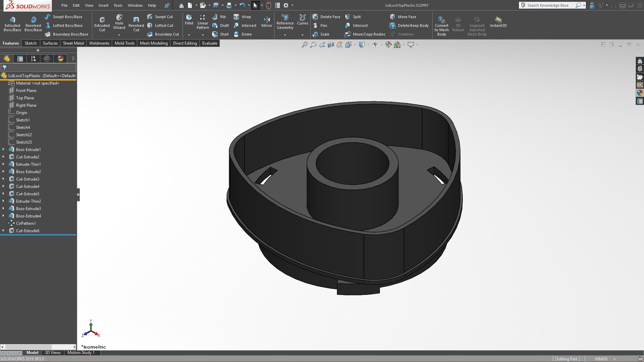The image size is (644, 362).
Task: Click the Rebuild traffic light icon
Action: pos(269,5)
